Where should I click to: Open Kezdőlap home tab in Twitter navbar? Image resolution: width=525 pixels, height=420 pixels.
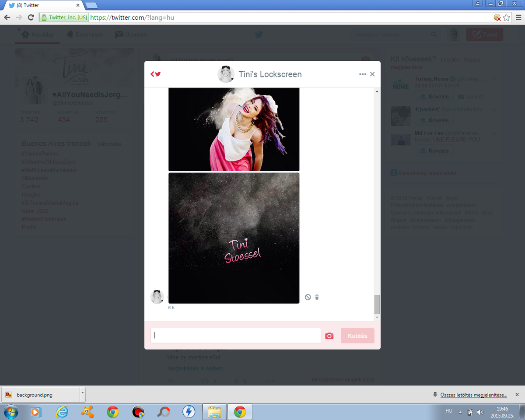click(38, 35)
